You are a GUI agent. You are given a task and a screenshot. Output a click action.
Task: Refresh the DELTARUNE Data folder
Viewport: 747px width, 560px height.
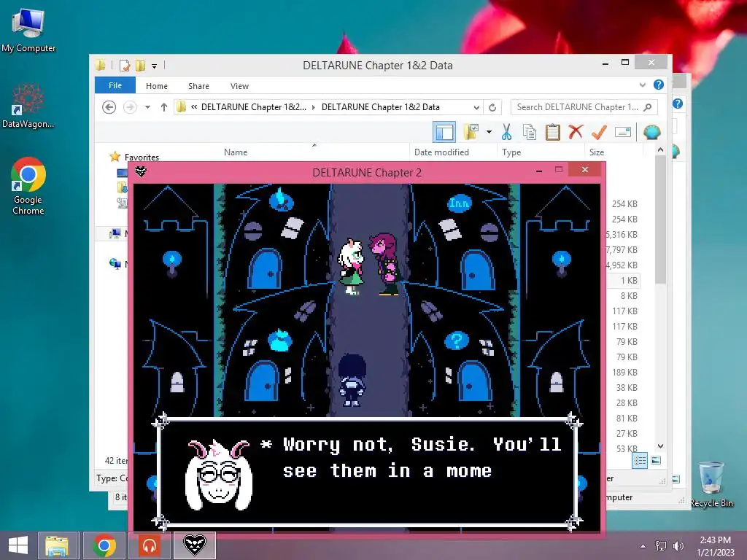(x=492, y=108)
